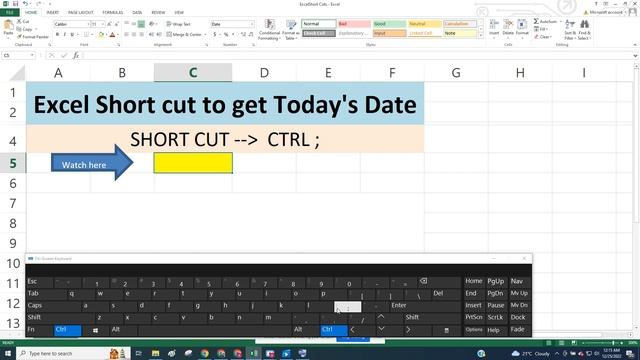Image resolution: width=640 pixels, height=360 pixels.
Task: Open the FILE tab
Action: click(10, 13)
